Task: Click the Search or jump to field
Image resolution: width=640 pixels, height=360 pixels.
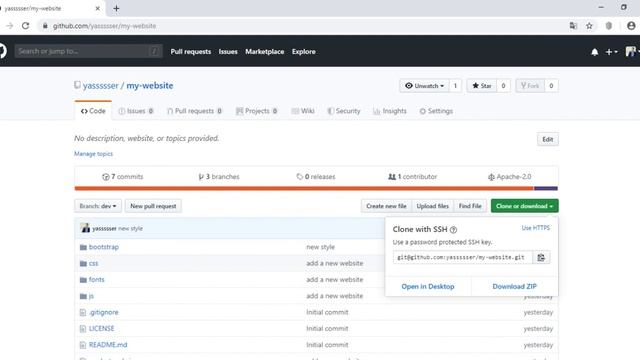Action: pyautogui.click(x=89, y=51)
